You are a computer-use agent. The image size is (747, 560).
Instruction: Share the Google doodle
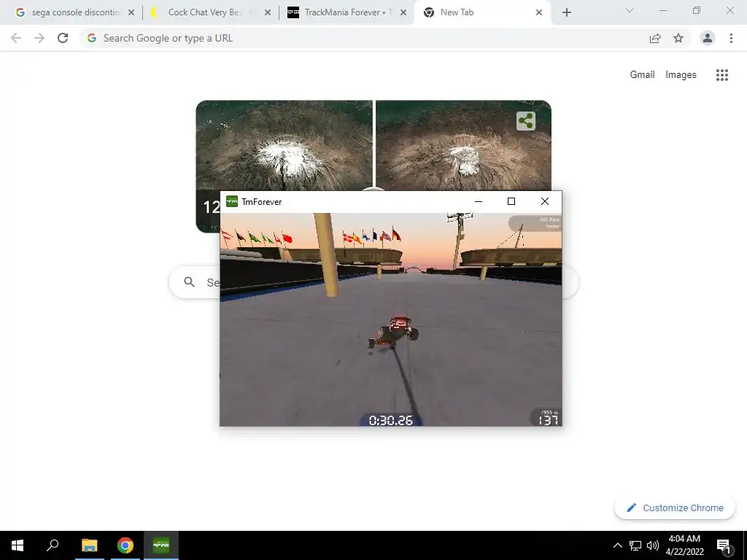[x=526, y=121]
